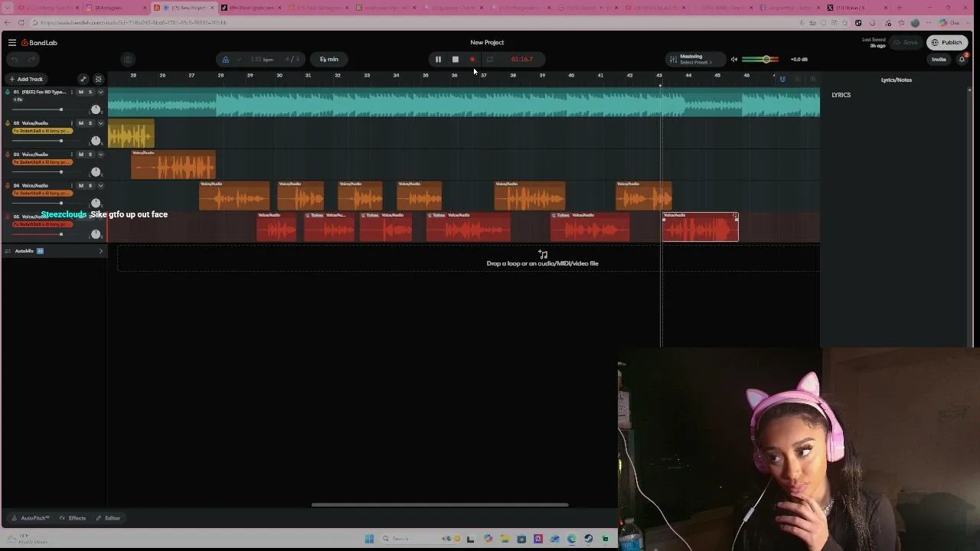Expand track 04 options chevron

point(100,186)
